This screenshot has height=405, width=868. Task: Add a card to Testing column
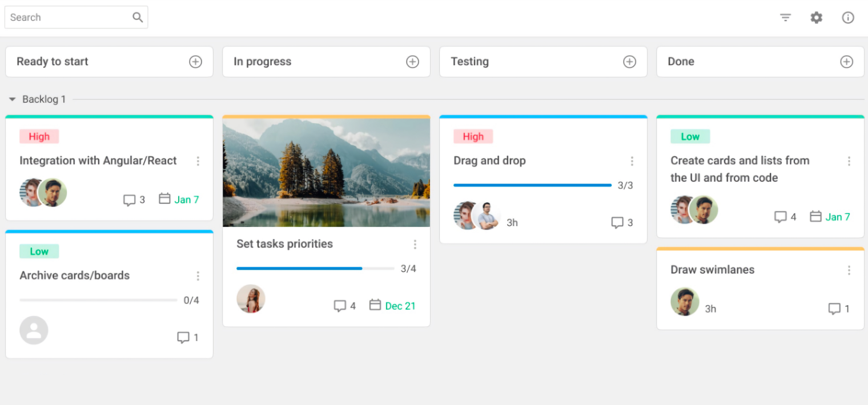pyautogui.click(x=629, y=62)
